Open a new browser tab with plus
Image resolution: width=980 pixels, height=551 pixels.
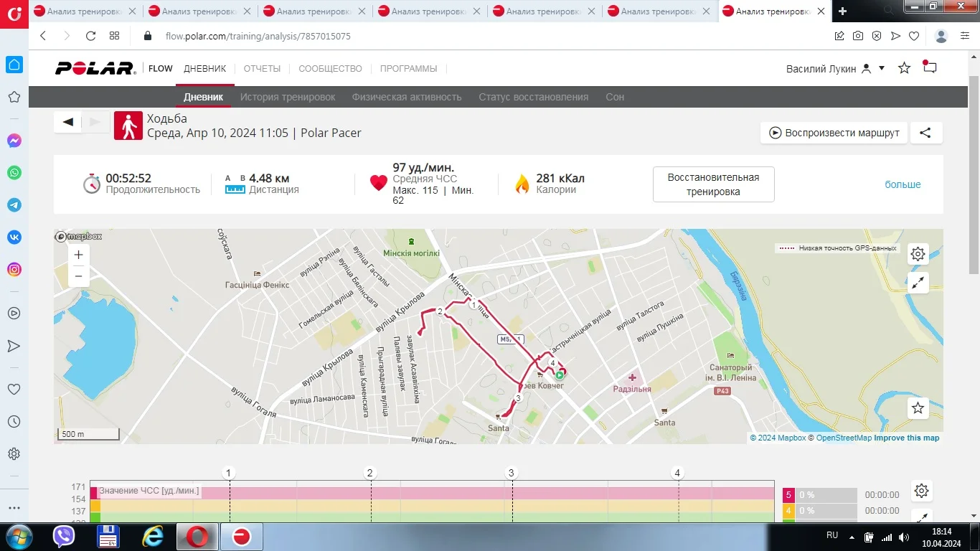843,11
